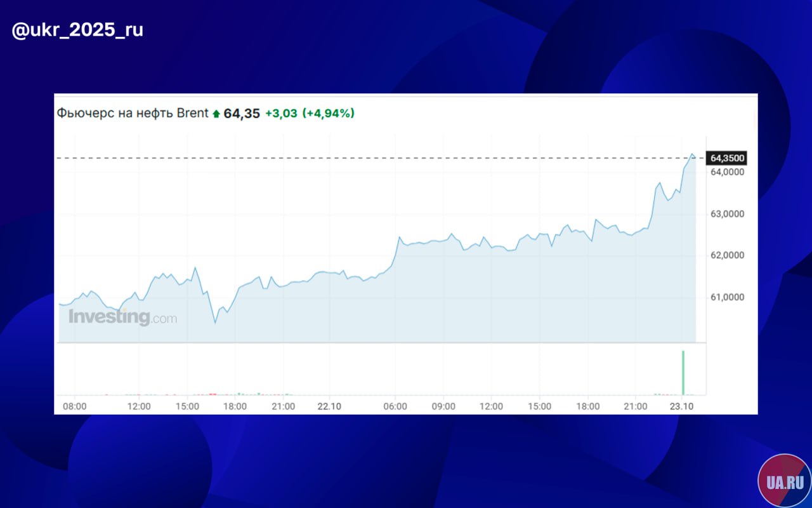This screenshot has width=812, height=508.
Task: Select the 22.10 date axis label
Action: tap(331, 406)
